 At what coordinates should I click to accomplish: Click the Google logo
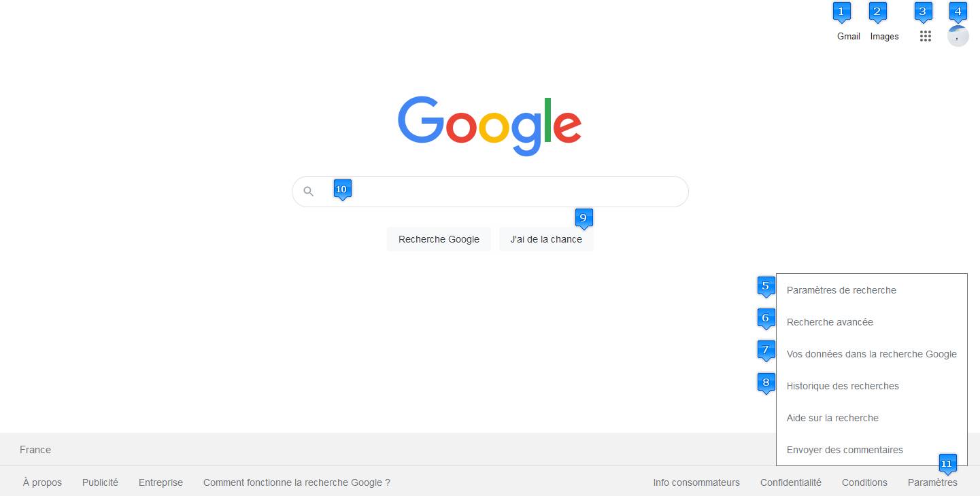(490, 126)
